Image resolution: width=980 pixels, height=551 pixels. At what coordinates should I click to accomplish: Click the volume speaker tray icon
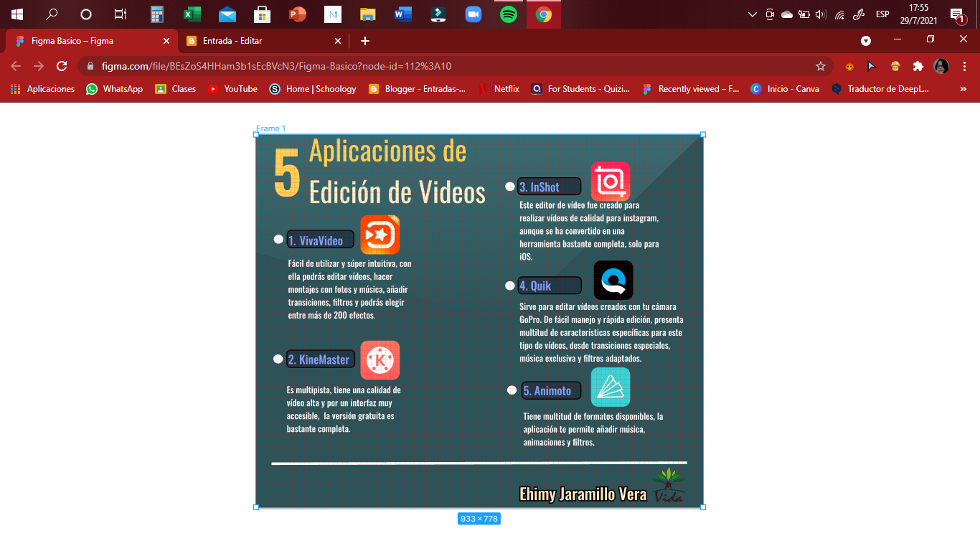(821, 14)
